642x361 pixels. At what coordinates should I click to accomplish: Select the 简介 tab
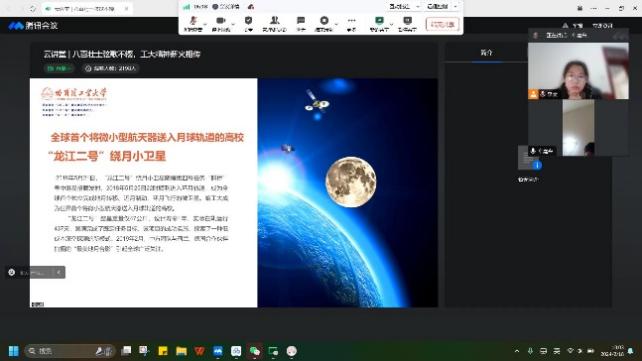(486, 53)
